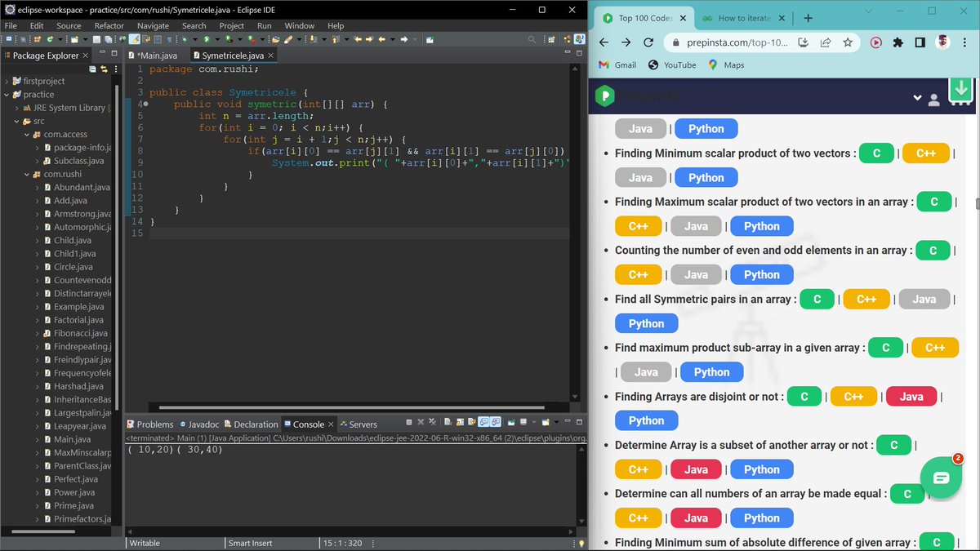Click Python button for Determine Array is a subset
Screen dimensions: 980x551
[762, 469]
